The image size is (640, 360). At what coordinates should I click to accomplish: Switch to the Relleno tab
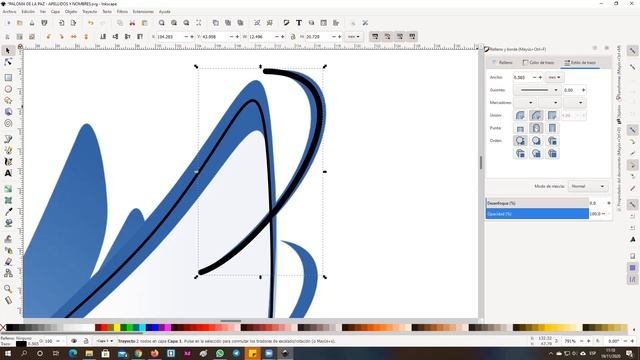click(x=502, y=62)
